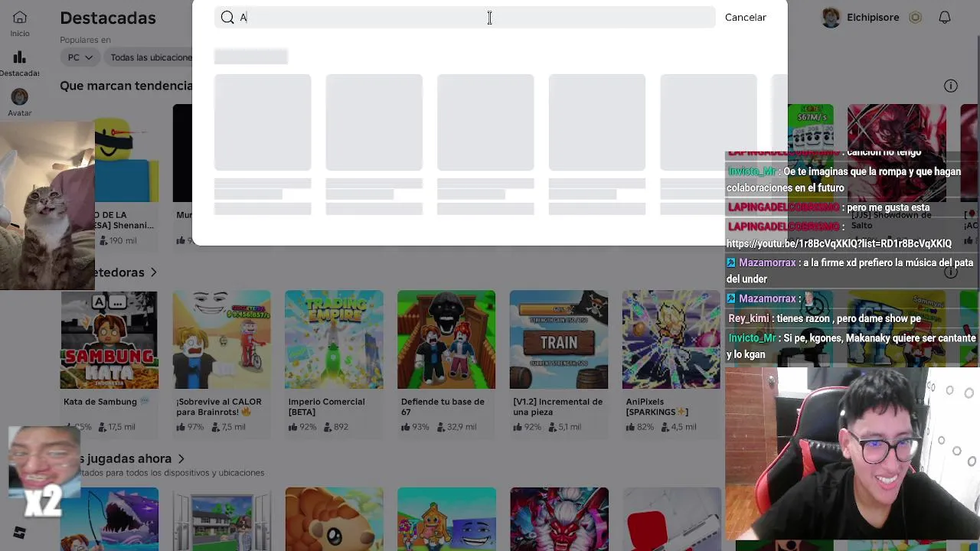Open Incremental de una pieza thumbnail
The width and height of the screenshot is (980, 551).
559,340
